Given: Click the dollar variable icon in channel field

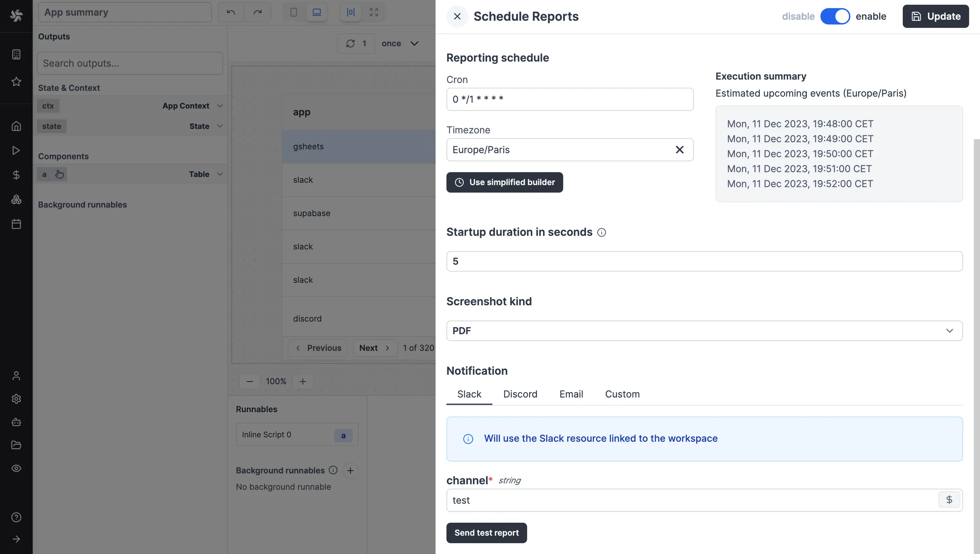Looking at the screenshot, I should pyautogui.click(x=949, y=500).
